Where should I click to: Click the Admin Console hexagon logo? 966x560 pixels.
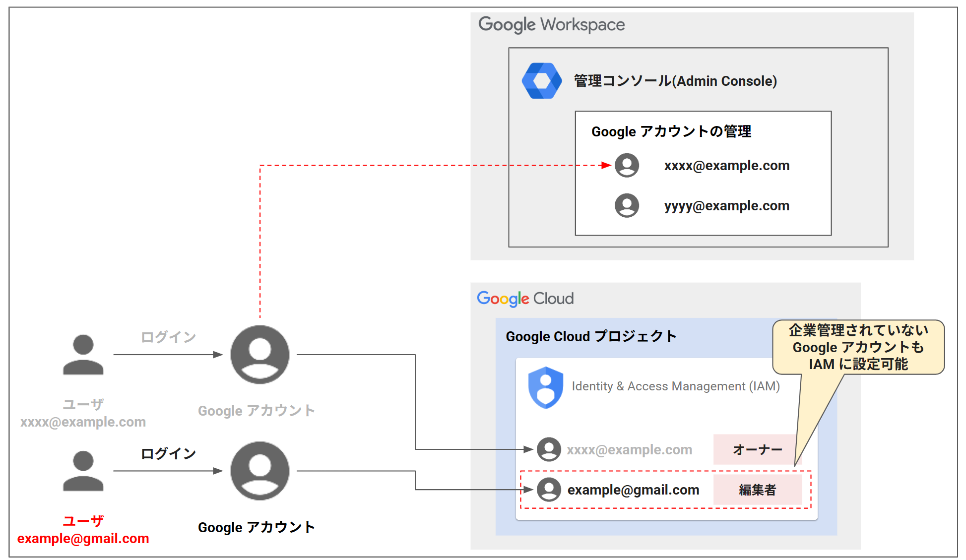pos(542,80)
